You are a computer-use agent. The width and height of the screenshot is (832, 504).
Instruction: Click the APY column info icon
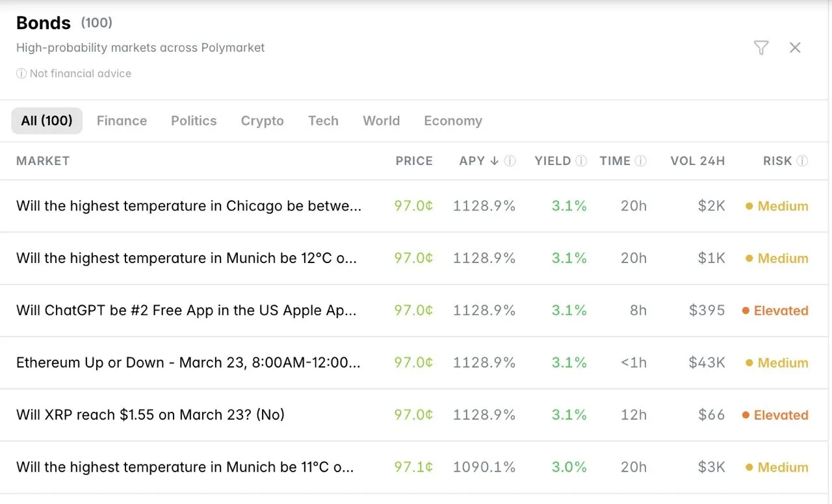click(x=510, y=161)
